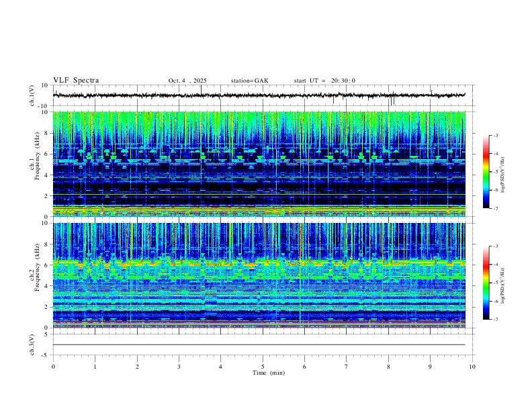Click the ch.1 voltage waveform trace
The image size is (532, 411).
(259, 95)
